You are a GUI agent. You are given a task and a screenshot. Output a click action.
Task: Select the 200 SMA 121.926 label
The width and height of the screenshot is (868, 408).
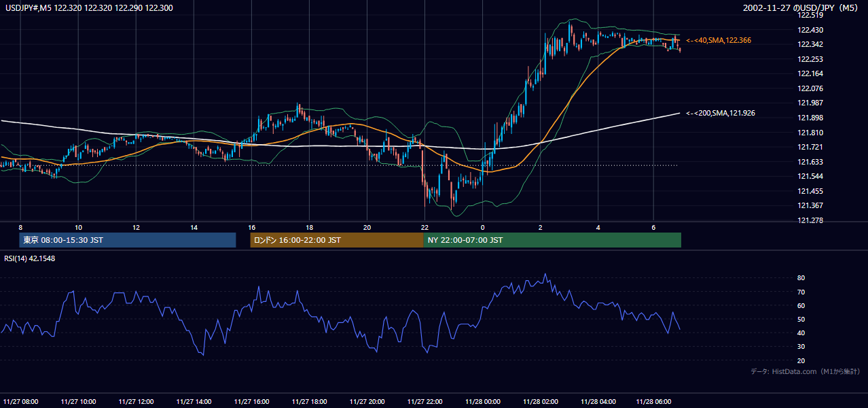coord(721,113)
